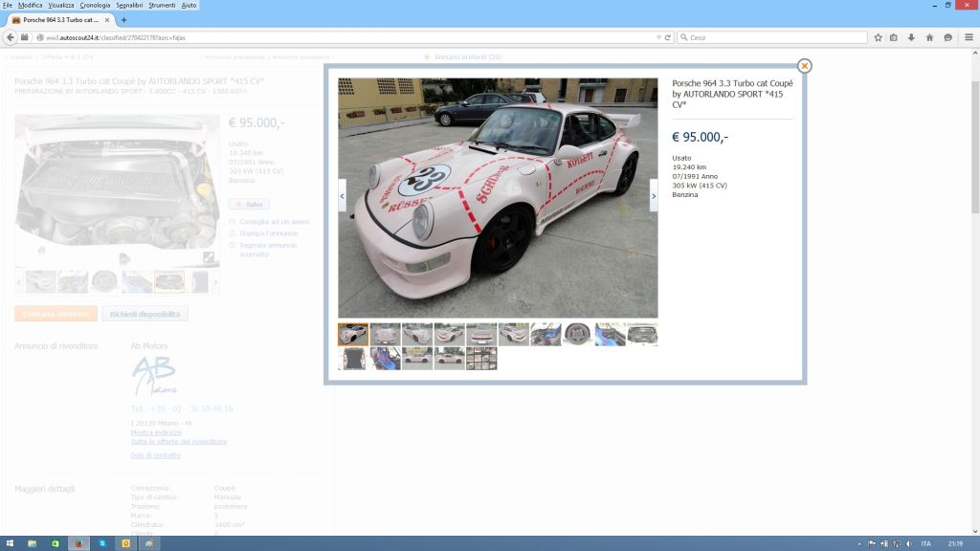
Task: Click the dimmed Mostra indirizzo link
Action: tap(156, 432)
